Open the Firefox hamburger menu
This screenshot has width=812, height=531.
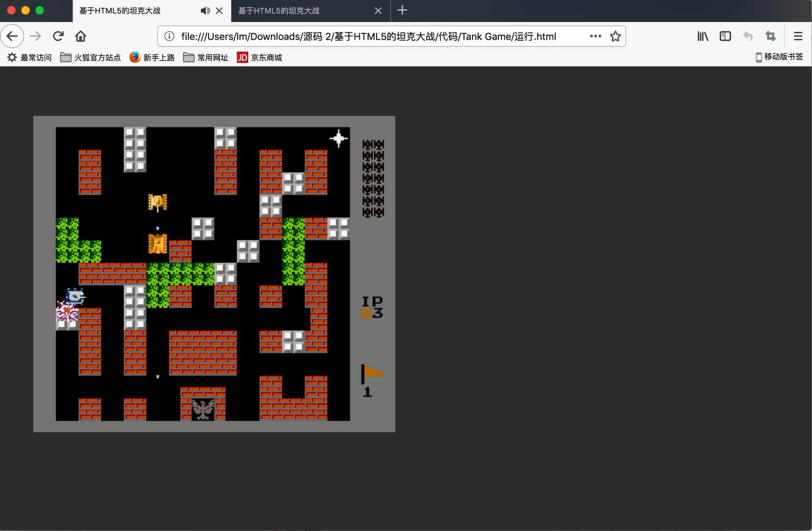pos(798,36)
